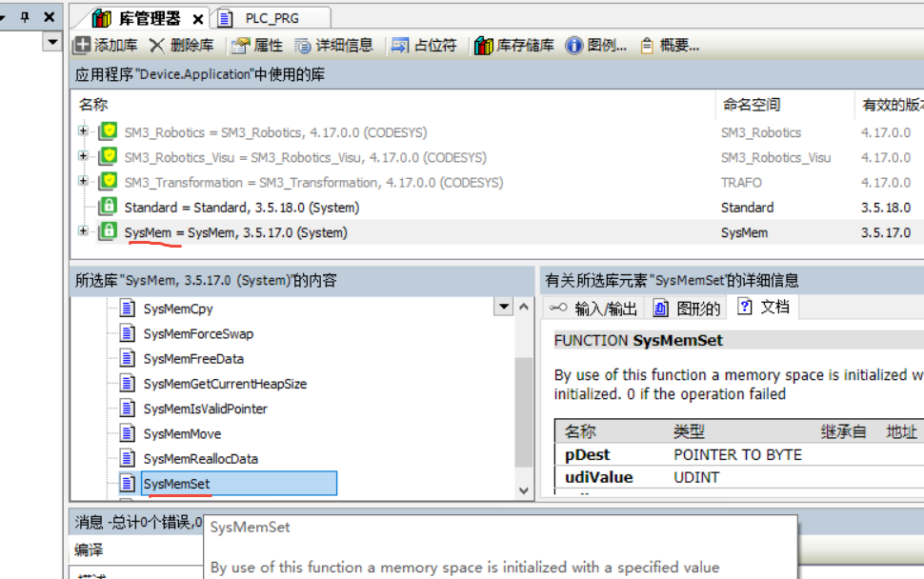Click the SysMem library lock icon

pos(108,230)
